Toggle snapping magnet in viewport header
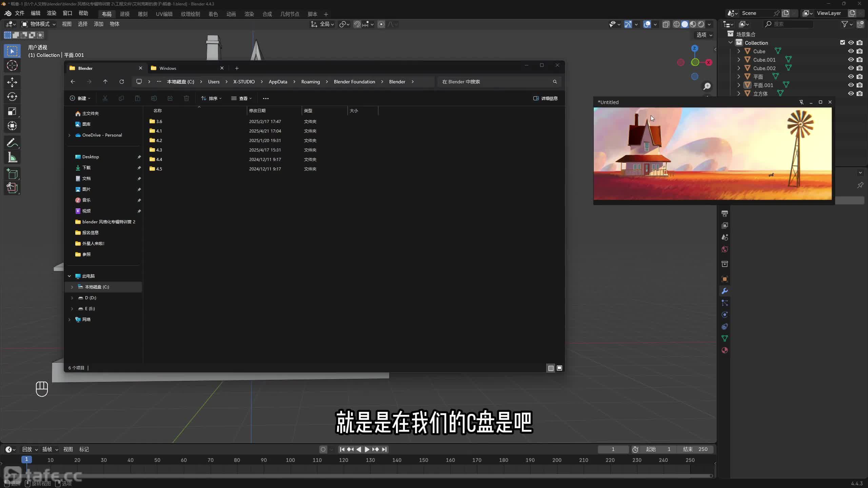The height and width of the screenshot is (488, 868). [357, 24]
